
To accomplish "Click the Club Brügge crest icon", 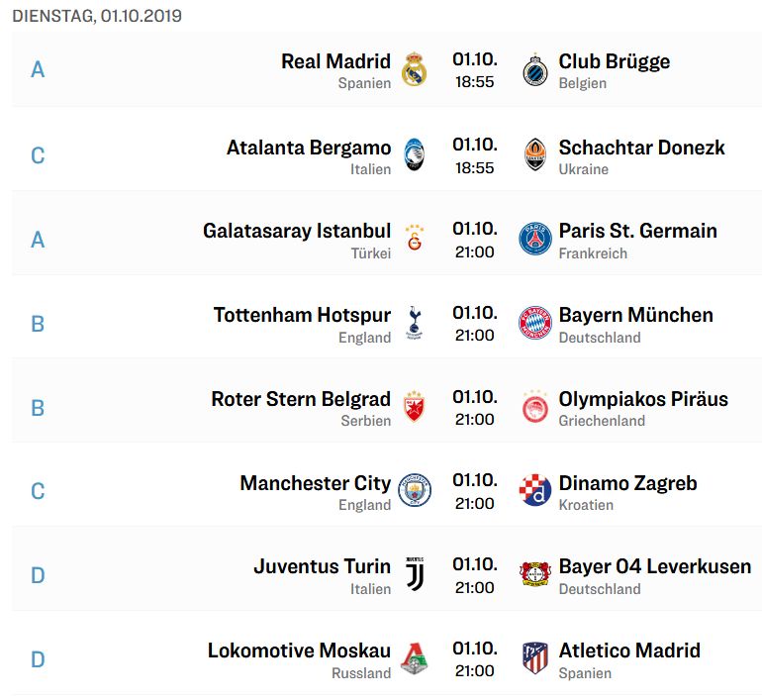I will 535,69.
